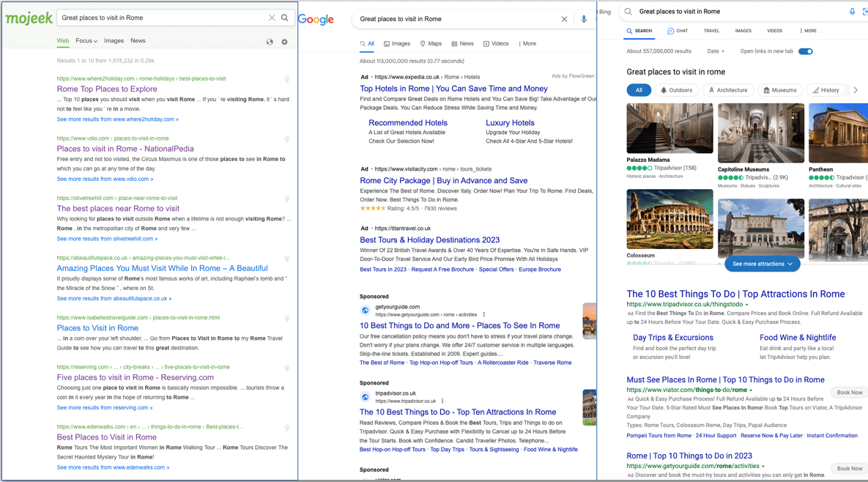
Task: Show next attraction category chips arrow
Action: (856, 90)
